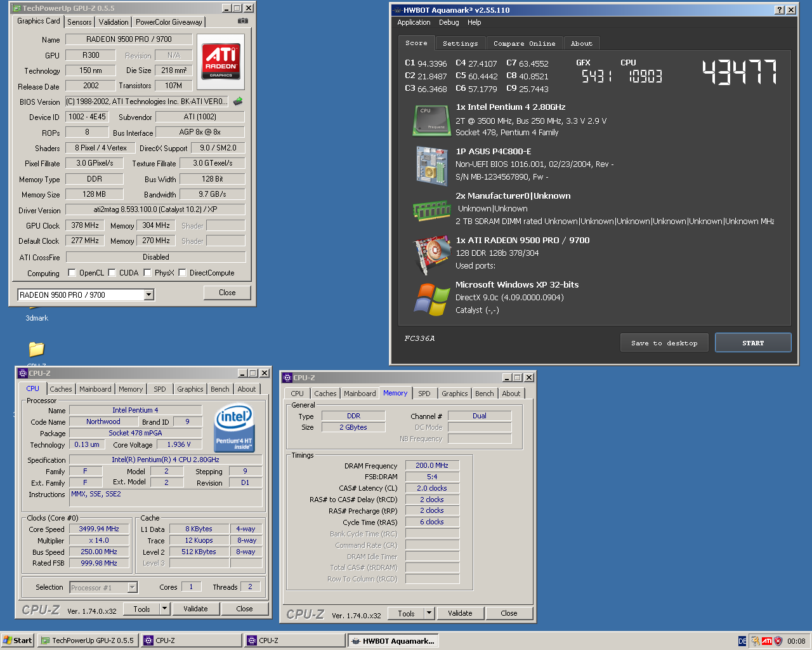
Task: Click the Core Speed value 3499.94 MHz
Action: [99, 529]
